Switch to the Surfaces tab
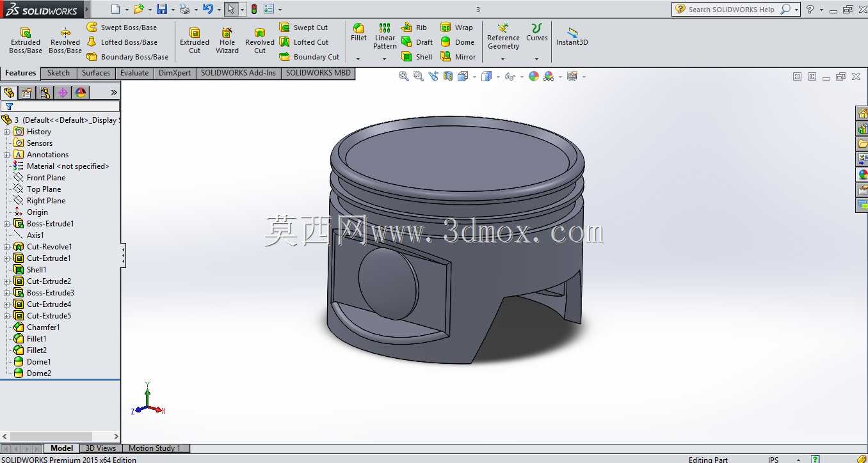The image size is (868, 463). (x=96, y=73)
